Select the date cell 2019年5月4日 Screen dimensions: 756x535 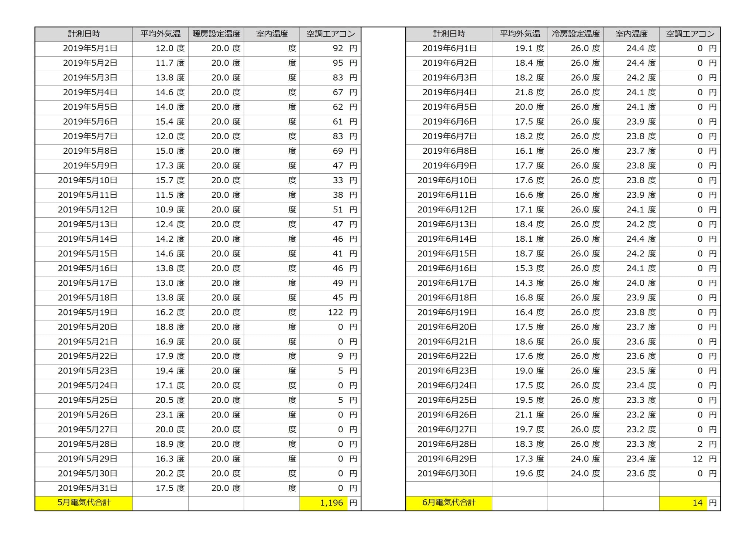tap(84, 93)
